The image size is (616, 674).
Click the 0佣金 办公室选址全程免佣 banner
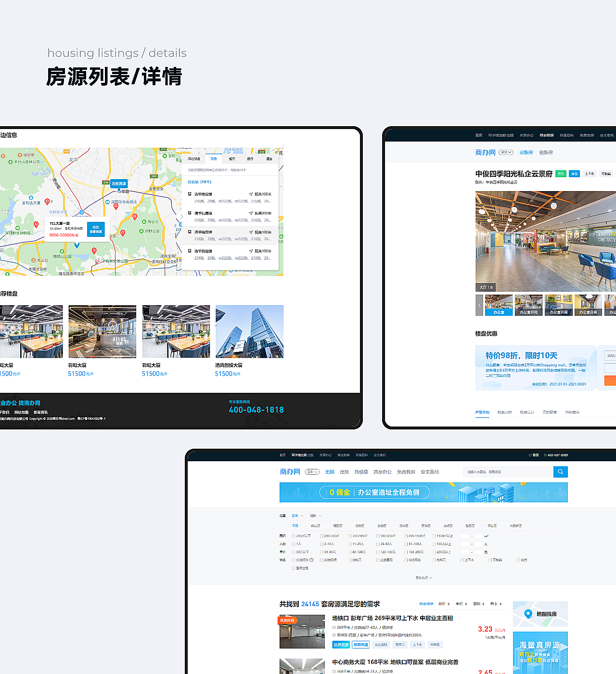click(x=423, y=493)
